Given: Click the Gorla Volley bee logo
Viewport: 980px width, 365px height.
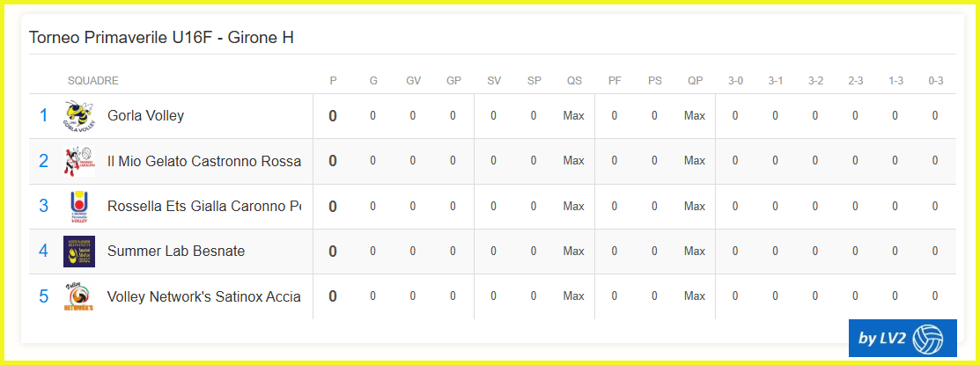Looking at the screenshot, I should pos(78,116).
